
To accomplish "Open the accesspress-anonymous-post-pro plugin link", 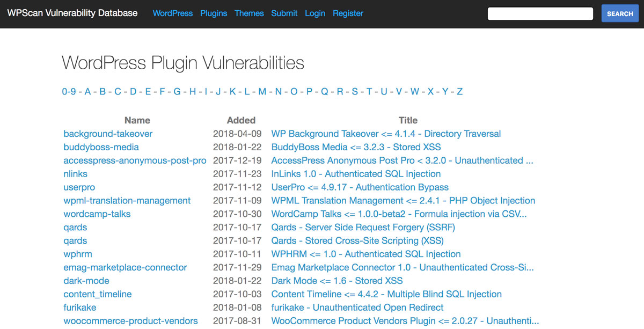I will [x=135, y=160].
